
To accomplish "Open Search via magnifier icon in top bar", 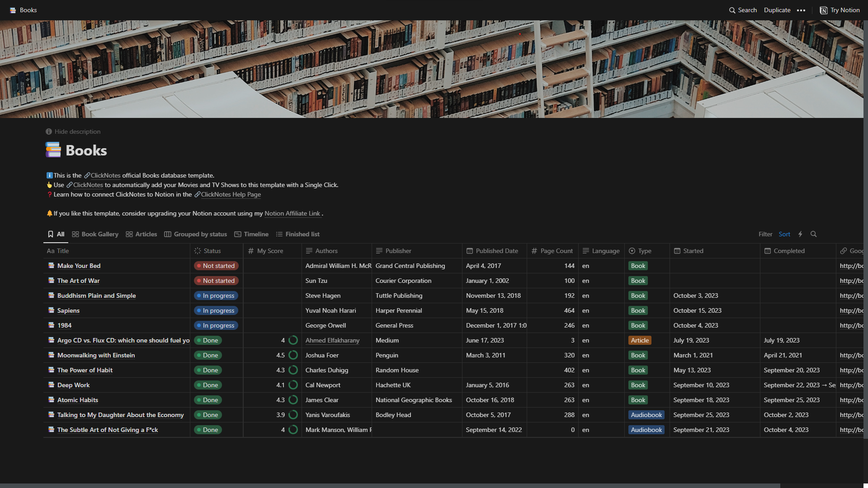I will tap(732, 10).
